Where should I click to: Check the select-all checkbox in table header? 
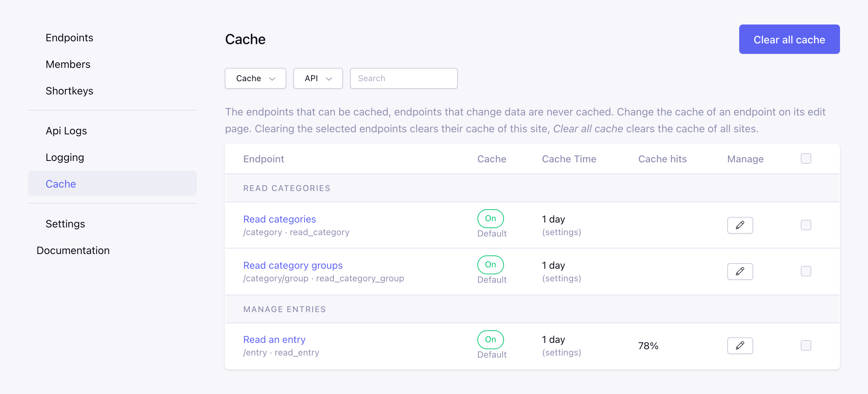click(806, 159)
